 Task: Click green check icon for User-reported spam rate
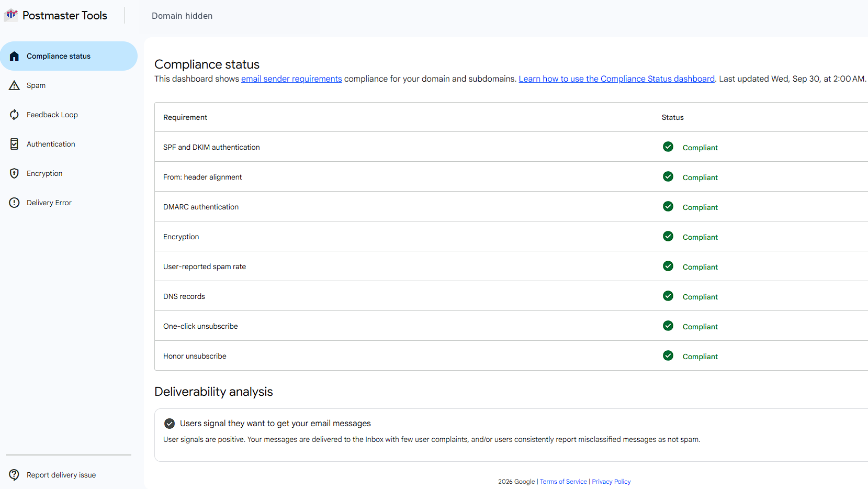[x=668, y=266]
